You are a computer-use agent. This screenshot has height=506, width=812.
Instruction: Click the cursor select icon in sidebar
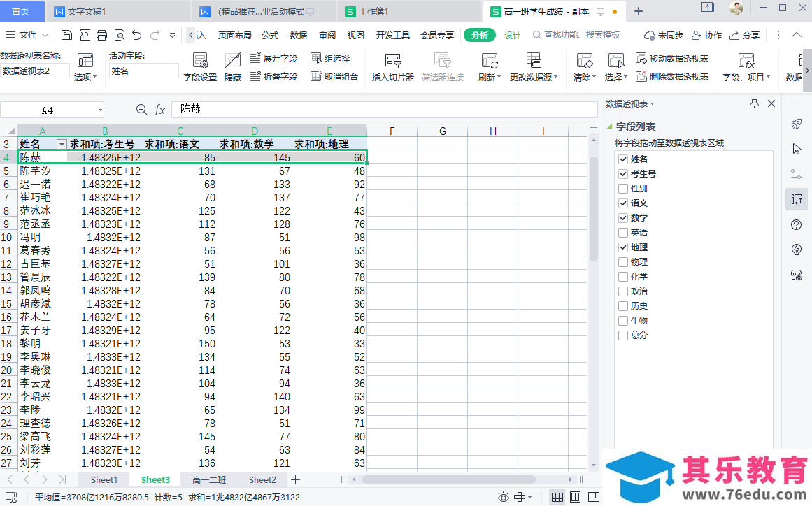[x=797, y=149]
